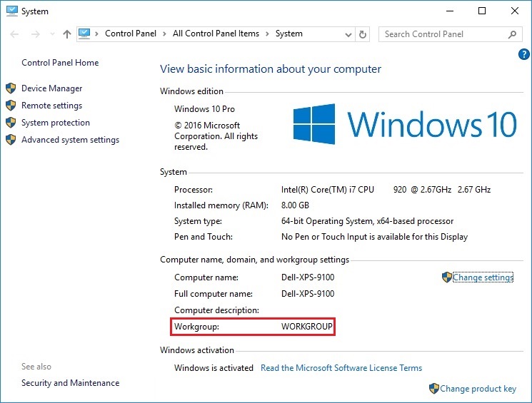Click shield icon beside Device Manager
Screen dimensions: 532x403
(x=11, y=88)
